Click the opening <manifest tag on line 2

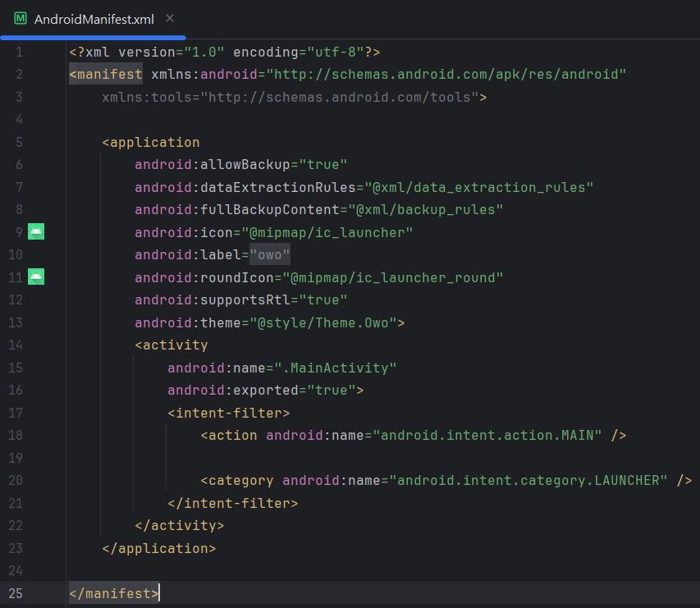pos(106,74)
